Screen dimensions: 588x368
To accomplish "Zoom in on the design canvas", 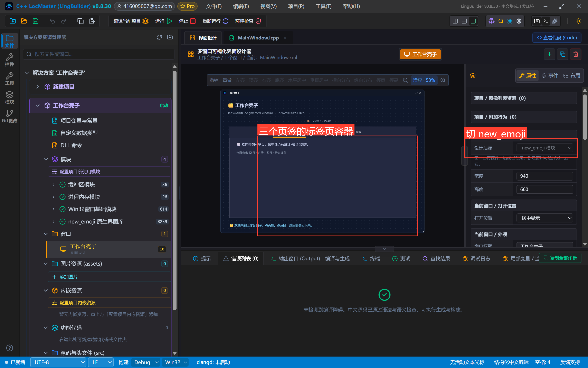I will tap(443, 80).
